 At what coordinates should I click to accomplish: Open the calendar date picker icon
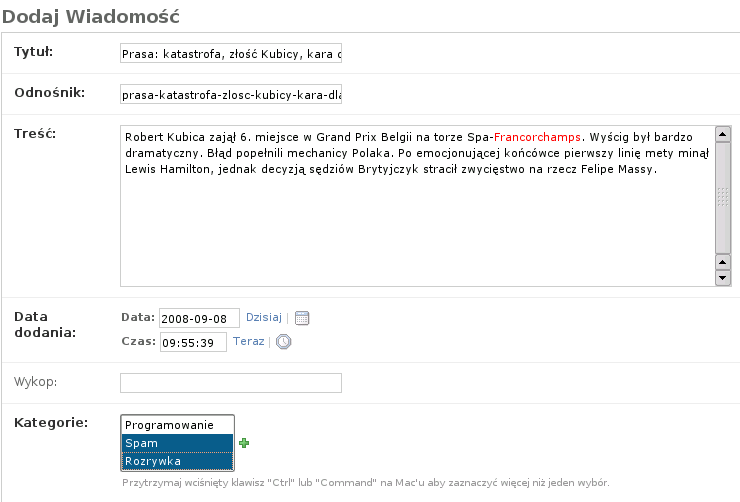[x=303, y=318]
